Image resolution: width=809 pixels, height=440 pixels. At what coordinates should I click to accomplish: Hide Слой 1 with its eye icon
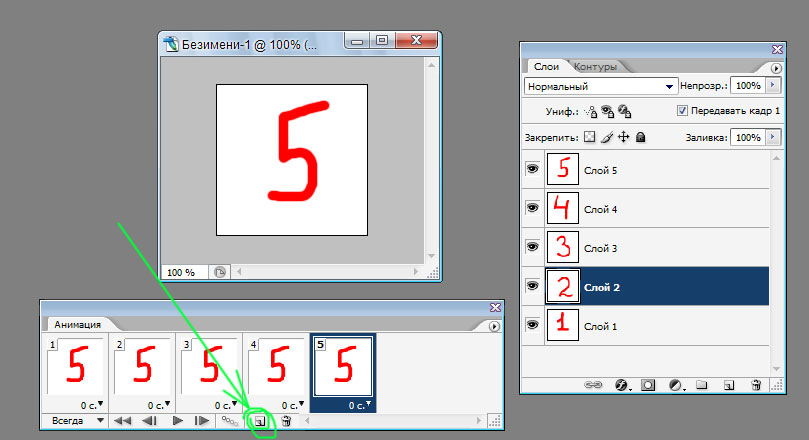[x=532, y=325]
